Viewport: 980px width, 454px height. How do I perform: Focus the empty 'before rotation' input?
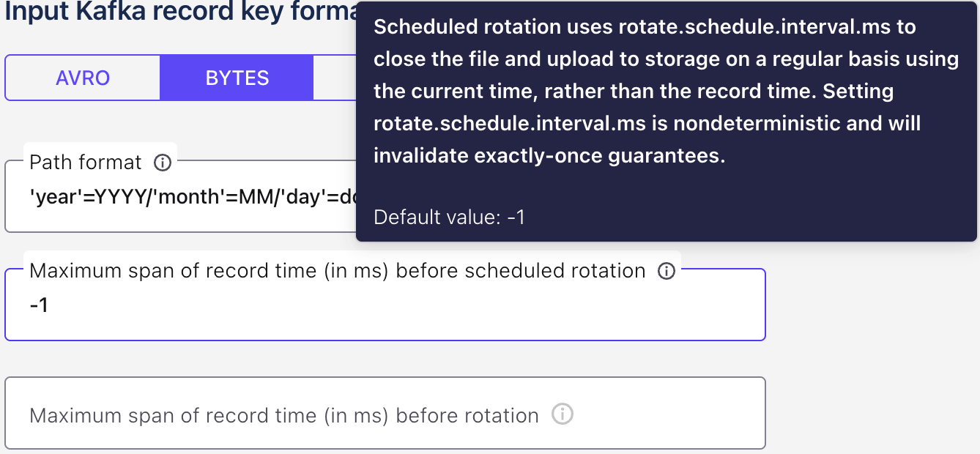click(293, 415)
